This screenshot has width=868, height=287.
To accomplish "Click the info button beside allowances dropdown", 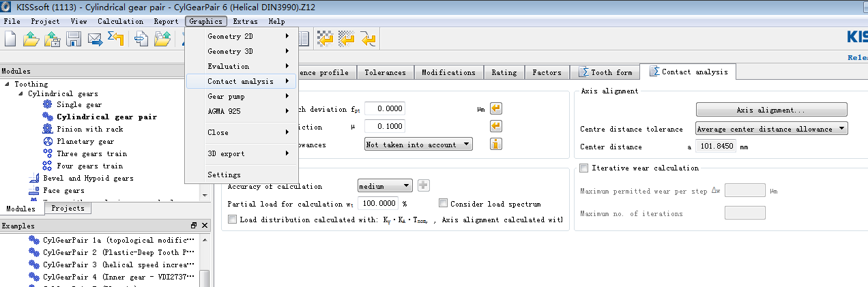I will click(x=496, y=144).
